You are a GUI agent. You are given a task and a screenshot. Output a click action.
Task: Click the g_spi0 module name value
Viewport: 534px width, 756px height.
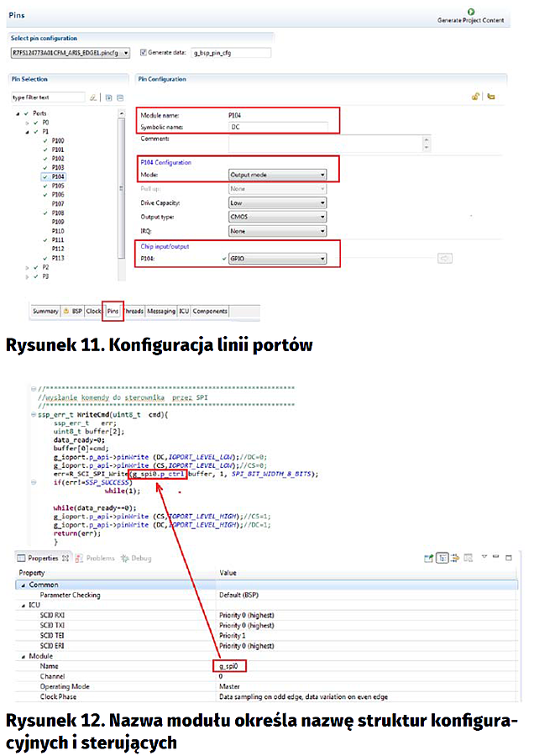[x=228, y=664]
